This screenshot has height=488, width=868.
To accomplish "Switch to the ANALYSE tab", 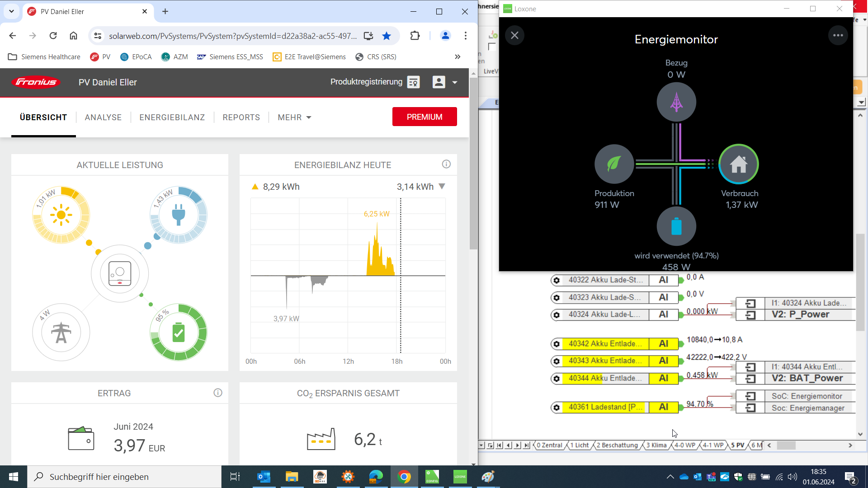I will click(x=103, y=117).
